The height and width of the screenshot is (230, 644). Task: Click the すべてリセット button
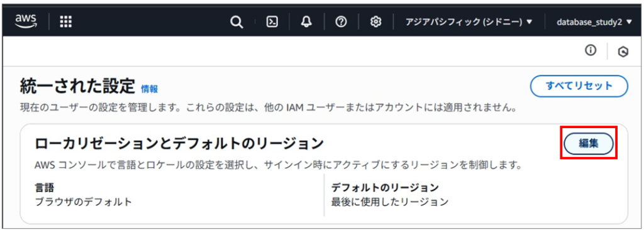click(x=579, y=86)
